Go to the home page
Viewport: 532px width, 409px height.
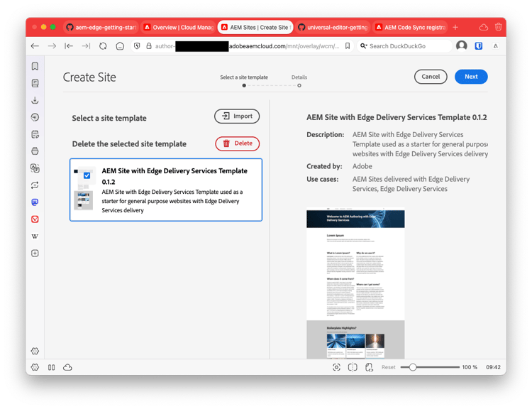click(120, 46)
